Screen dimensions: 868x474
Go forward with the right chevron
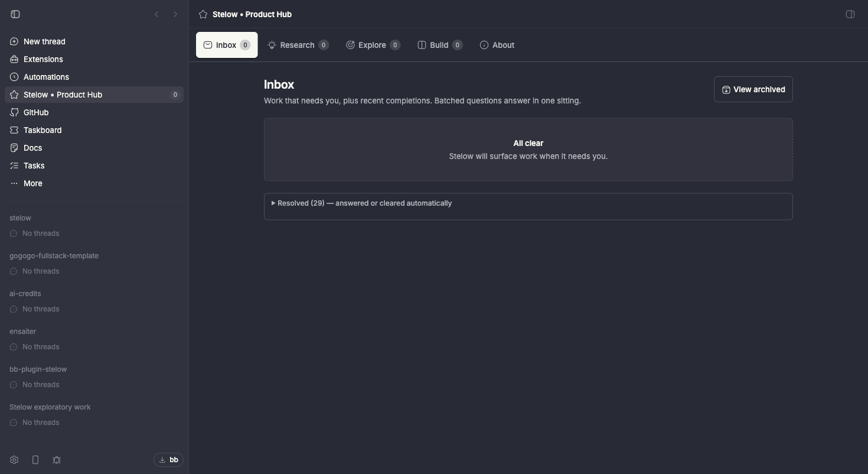[x=175, y=14]
